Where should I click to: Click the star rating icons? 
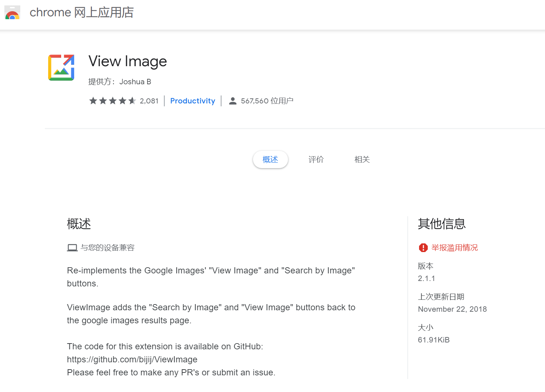pyautogui.click(x=113, y=101)
